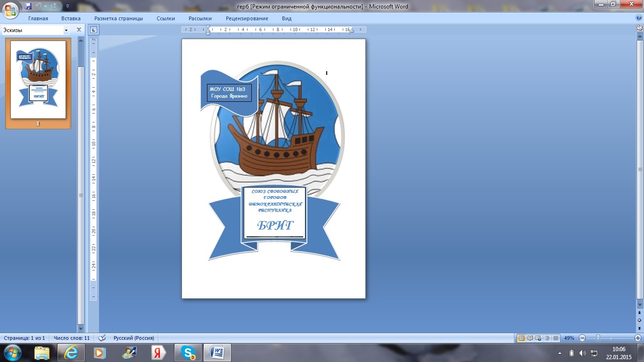Switch to Full Screen Reading view

tap(530, 338)
